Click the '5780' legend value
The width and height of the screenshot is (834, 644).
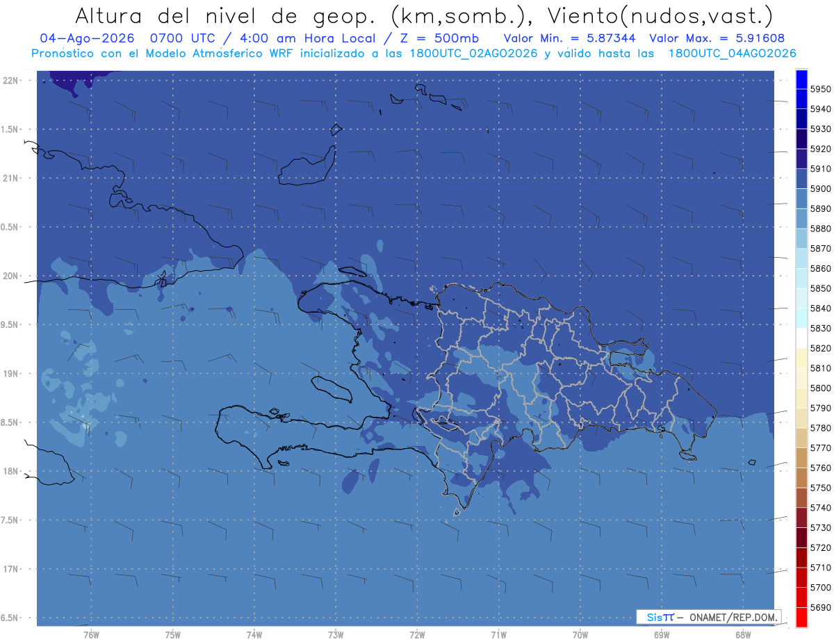(821, 428)
